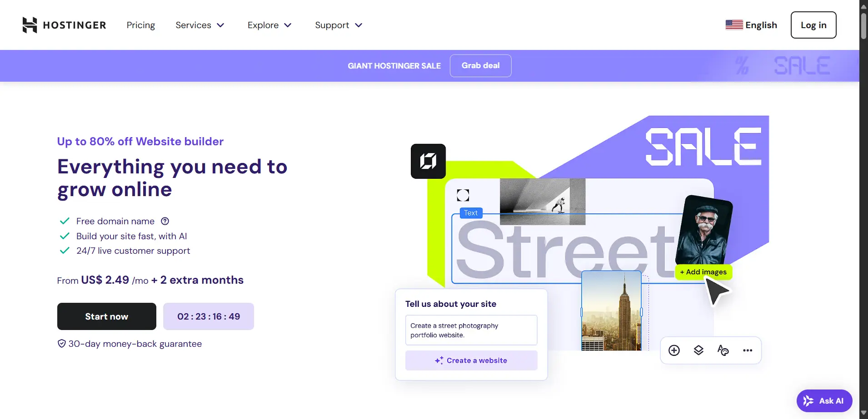Viewport: 868px width, 419px height.
Task: Click the site description input field
Action: pos(471,330)
